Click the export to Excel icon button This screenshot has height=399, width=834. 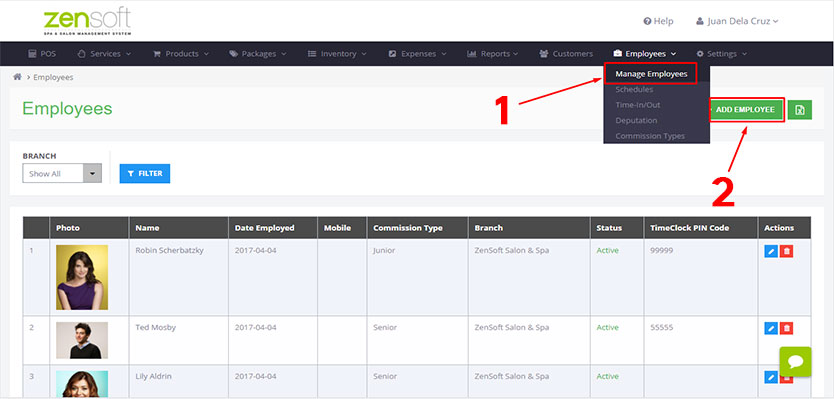799,110
